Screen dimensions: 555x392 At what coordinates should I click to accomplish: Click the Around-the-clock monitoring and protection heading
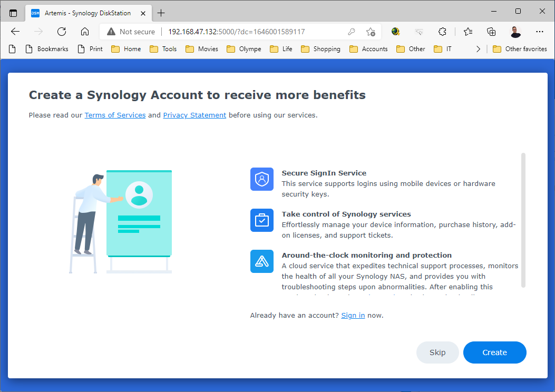tap(367, 255)
